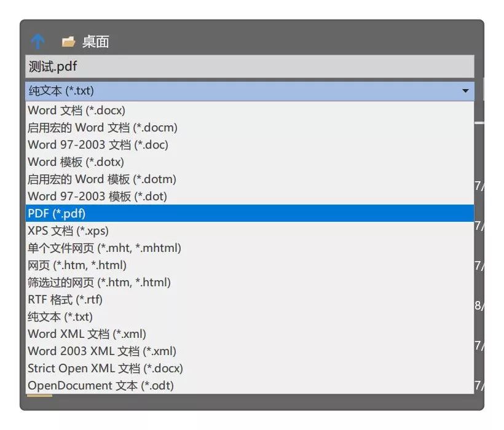
Task: Choose 启用宏的 Word 模板 (*.dotm)
Action: point(250,179)
